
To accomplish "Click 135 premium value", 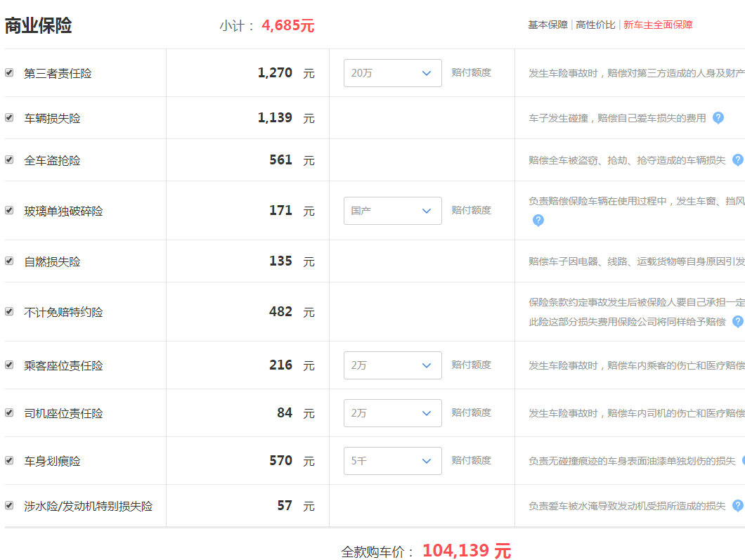I will click(x=281, y=261).
